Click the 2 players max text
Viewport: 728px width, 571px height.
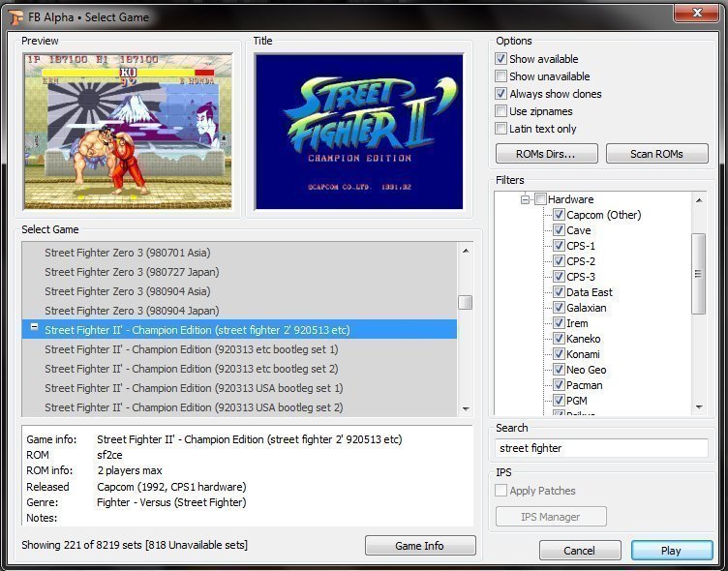130,470
